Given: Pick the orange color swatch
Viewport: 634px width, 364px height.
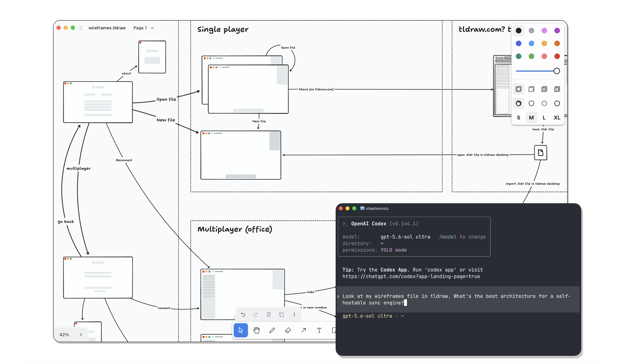Looking at the screenshot, I should [x=557, y=43].
